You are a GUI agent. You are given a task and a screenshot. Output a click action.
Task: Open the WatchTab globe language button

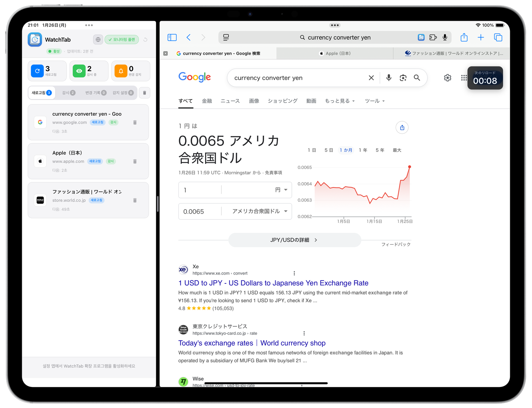tap(98, 40)
